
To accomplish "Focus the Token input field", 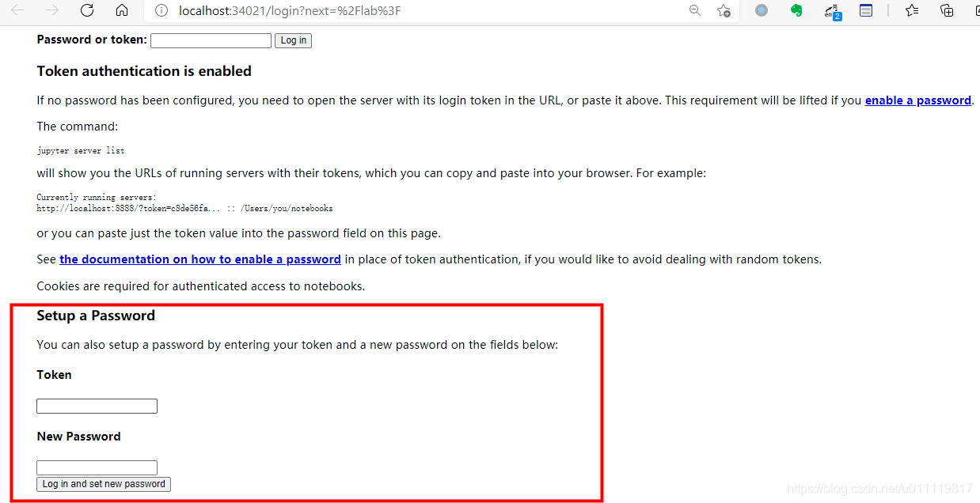I will click(x=97, y=406).
